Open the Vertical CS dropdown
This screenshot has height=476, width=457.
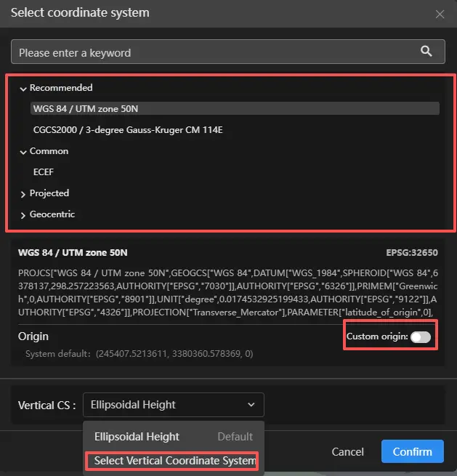coord(174,405)
